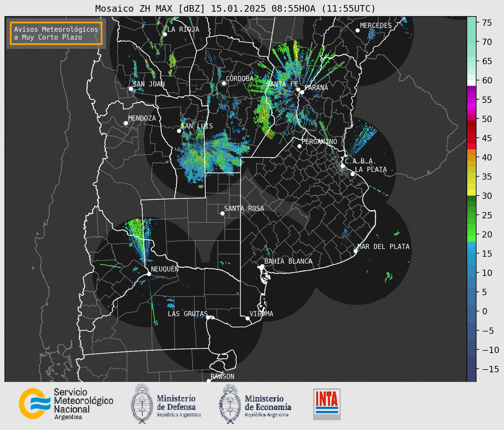Click the MERCEDES label text

tap(376, 25)
